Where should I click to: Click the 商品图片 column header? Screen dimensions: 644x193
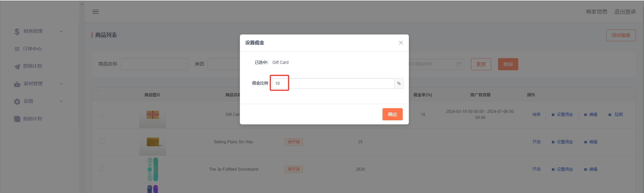pos(152,95)
